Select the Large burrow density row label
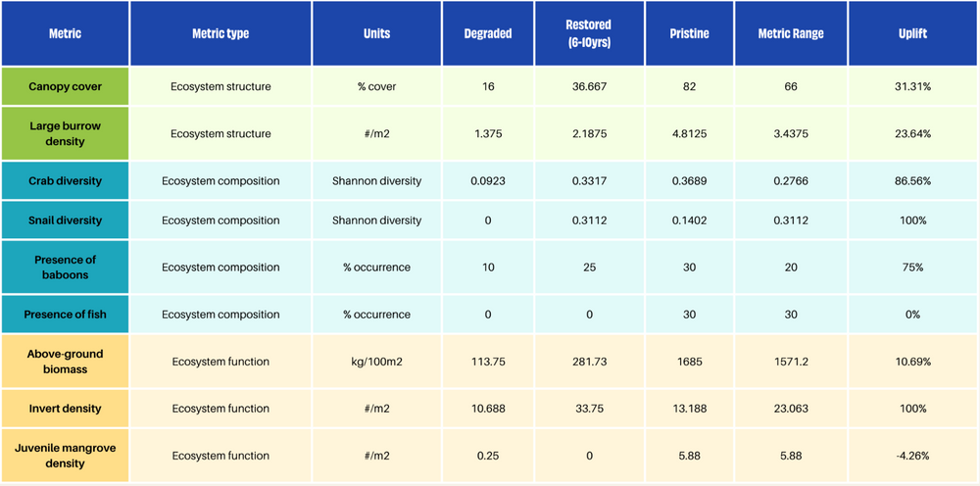The height and width of the screenshot is (486, 980). (65, 133)
